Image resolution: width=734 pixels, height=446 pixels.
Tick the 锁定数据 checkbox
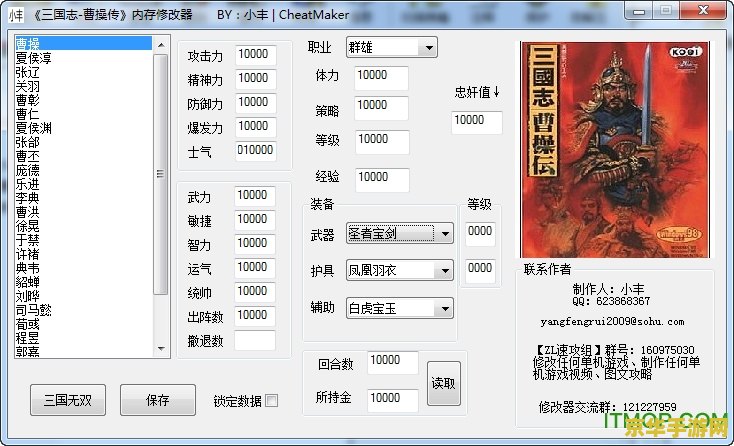point(272,401)
